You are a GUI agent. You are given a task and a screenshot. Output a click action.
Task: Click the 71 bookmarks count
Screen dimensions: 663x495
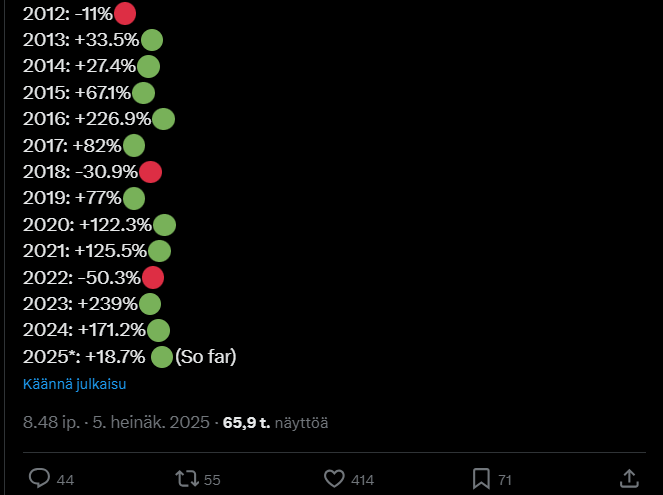(505, 480)
